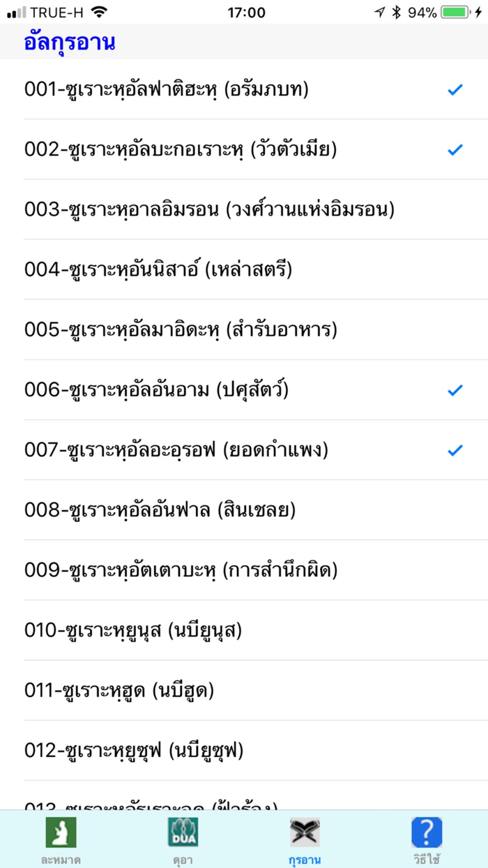This screenshot has height=868, width=488.
Task: Tap the DUA supplication icon
Action: (x=183, y=832)
